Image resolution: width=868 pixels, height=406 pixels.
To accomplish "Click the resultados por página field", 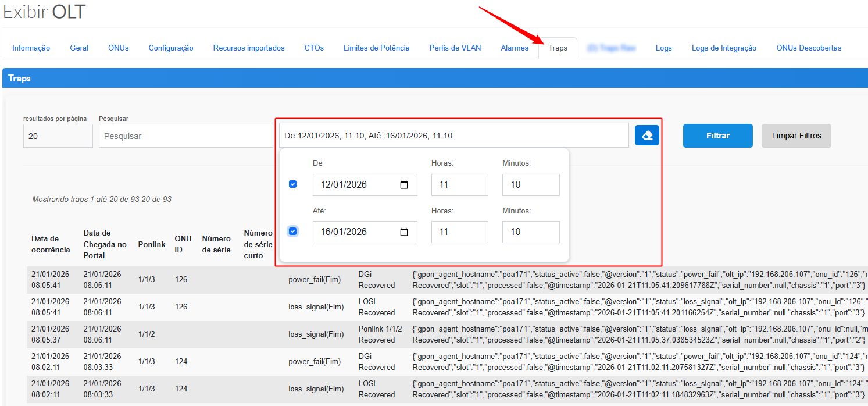I will (x=58, y=136).
